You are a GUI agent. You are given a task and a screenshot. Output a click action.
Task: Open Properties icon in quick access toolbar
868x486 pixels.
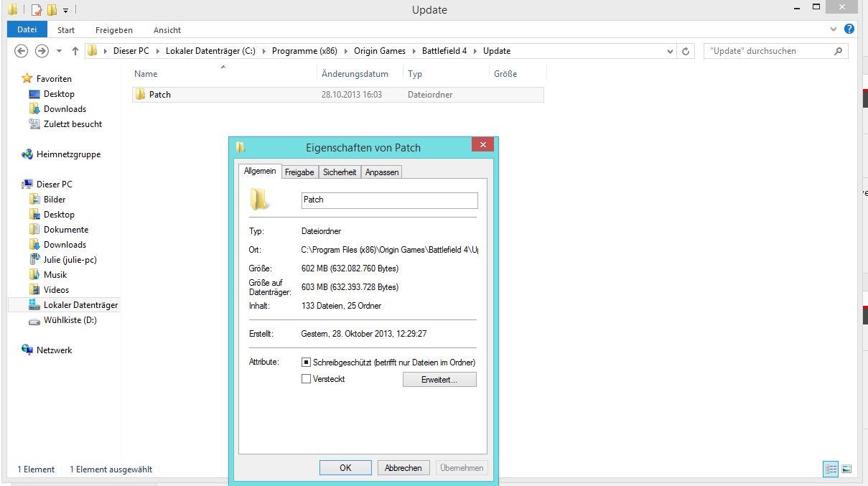coord(36,10)
